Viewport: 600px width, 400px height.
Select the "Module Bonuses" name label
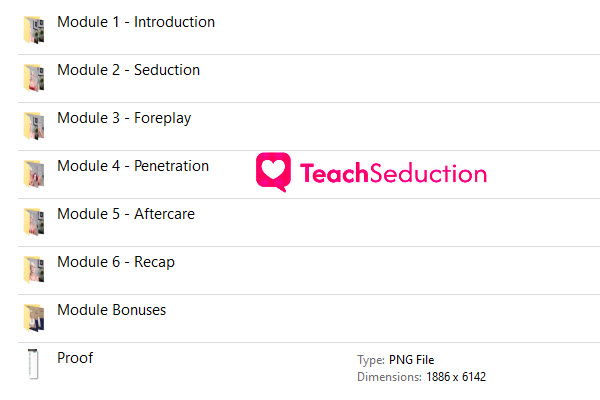coord(111,310)
